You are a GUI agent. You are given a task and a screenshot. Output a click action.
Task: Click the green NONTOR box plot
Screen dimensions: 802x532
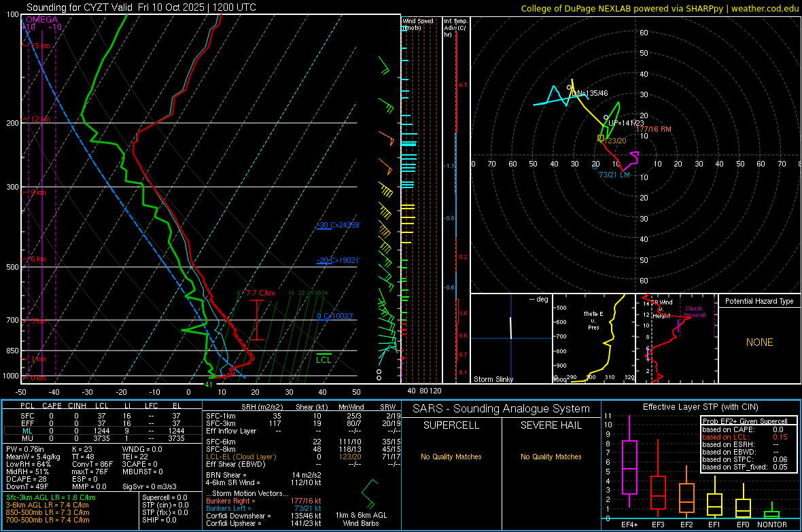point(772,510)
